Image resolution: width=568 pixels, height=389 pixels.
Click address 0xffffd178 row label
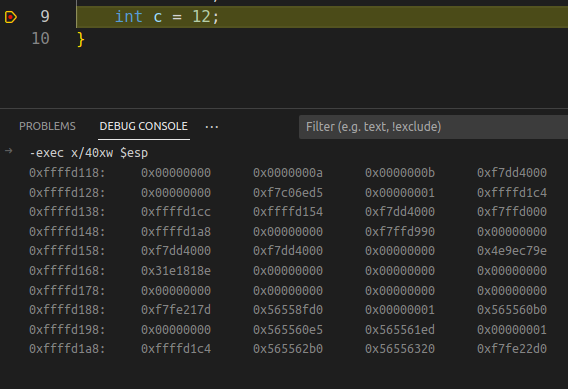pyautogui.click(x=67, y=290)
